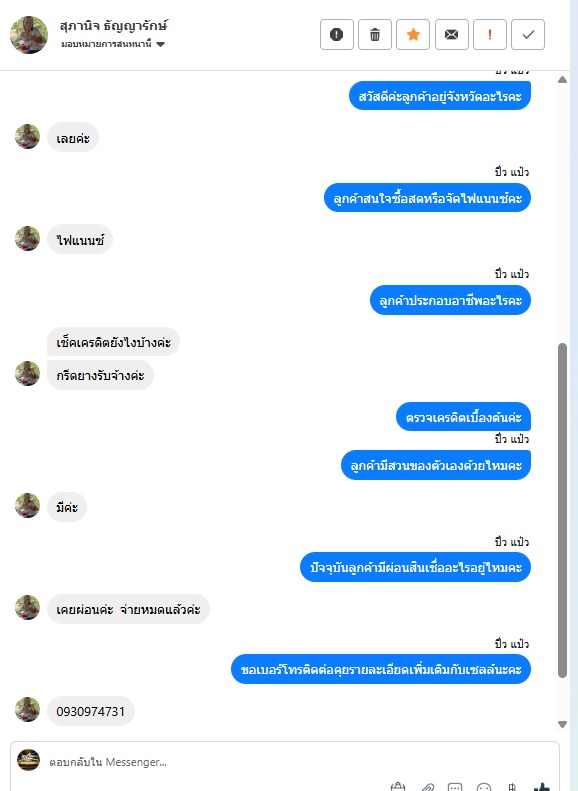Send a thumbs-up like
This screenshot has width=578, height=791.
(542, 787)
